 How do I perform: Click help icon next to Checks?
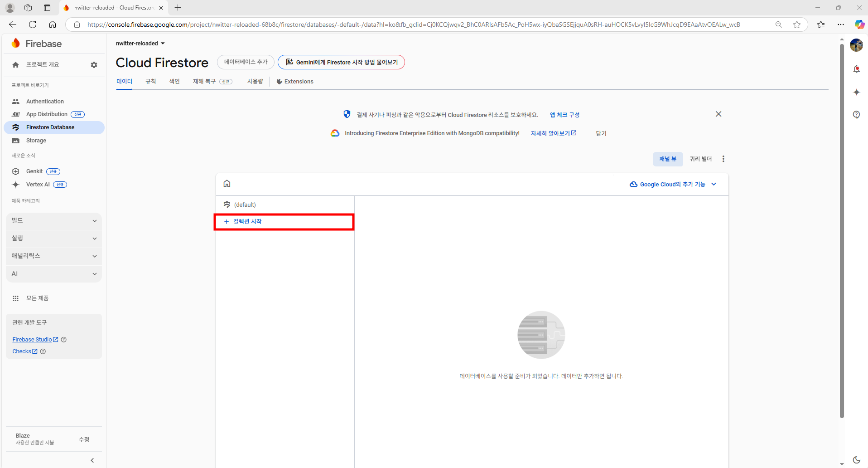coord(43,351)
